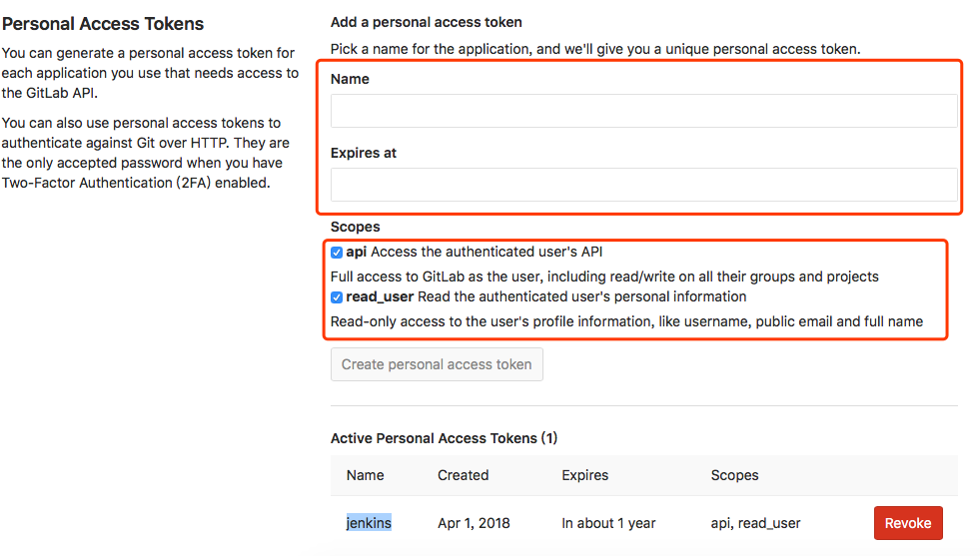Click the 'Expires at' field label
Viewport: 980px width, 556px height.
364,153
